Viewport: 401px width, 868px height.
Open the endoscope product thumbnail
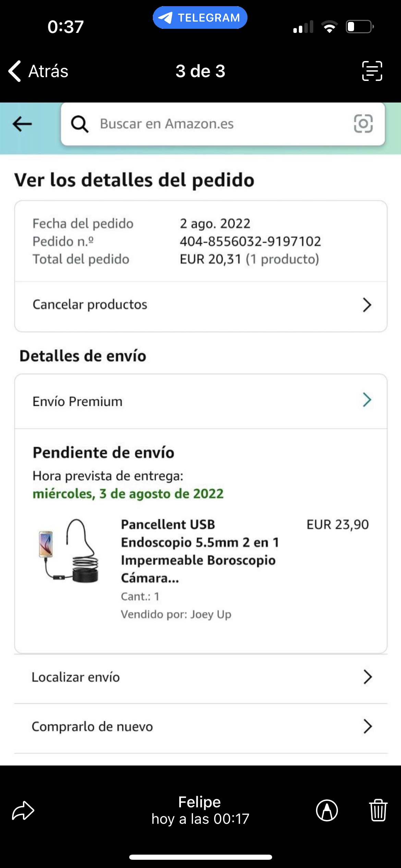point(69,551)
